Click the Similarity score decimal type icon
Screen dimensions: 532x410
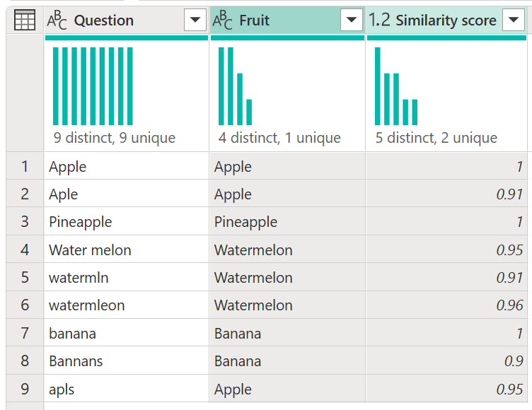[x=380, y=20]
